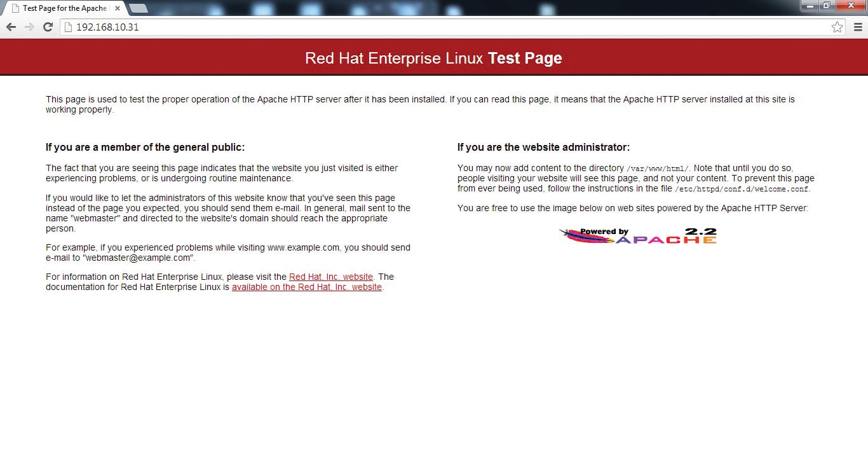The height and width of the screenshot is (463, 868).
Task: Click the page icon in the address bar
Action: click(x=69, y=27)
